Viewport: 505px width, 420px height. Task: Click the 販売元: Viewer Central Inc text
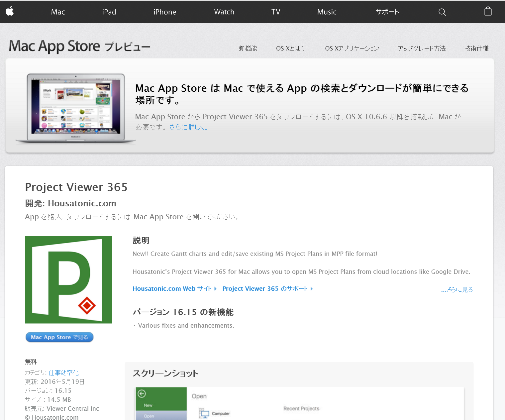pos(62,409)
